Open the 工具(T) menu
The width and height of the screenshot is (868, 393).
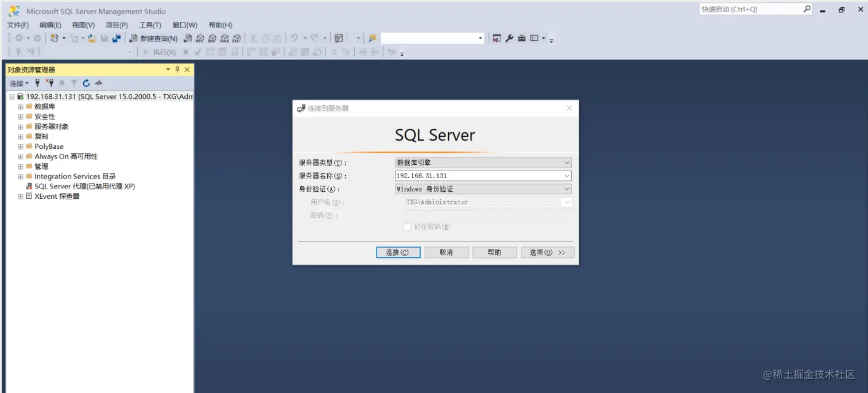pyautogui.click(x=150, y=25)
